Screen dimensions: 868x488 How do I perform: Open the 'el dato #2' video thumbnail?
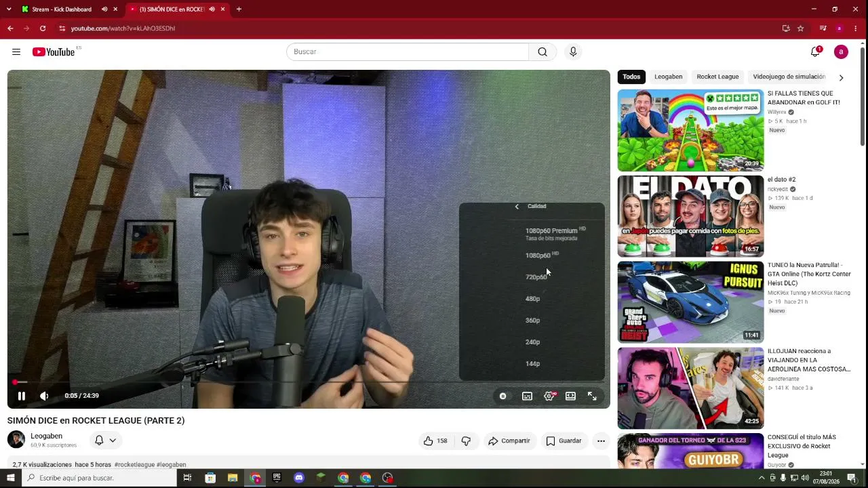click(x=690, y=216)
